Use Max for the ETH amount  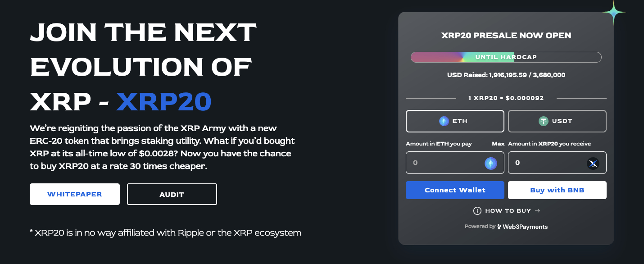498,144
